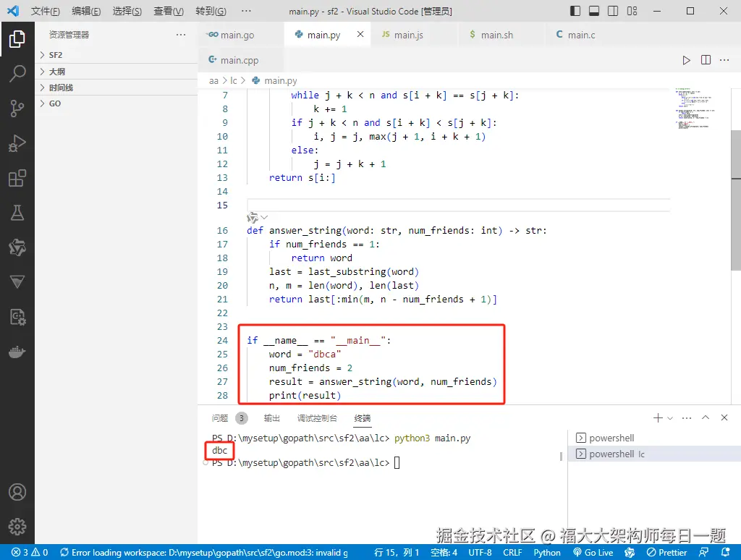This screenshot has width=741, height=560.
Task: Open the 查看(V) menu
Action: click(169, 11)
